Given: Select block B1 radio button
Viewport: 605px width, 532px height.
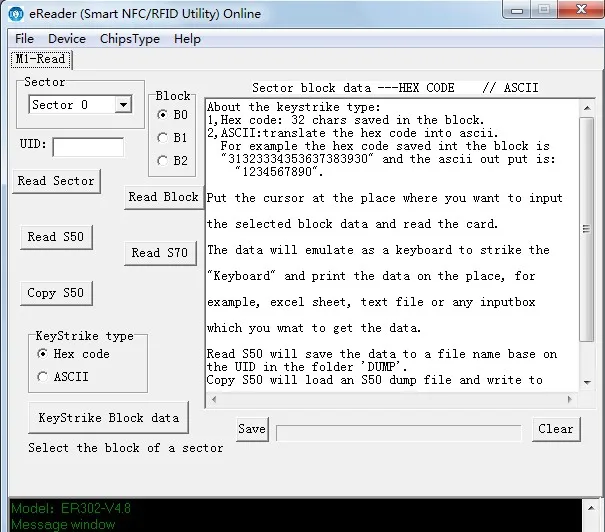Looking at the screenshot, I should (162, 138).
